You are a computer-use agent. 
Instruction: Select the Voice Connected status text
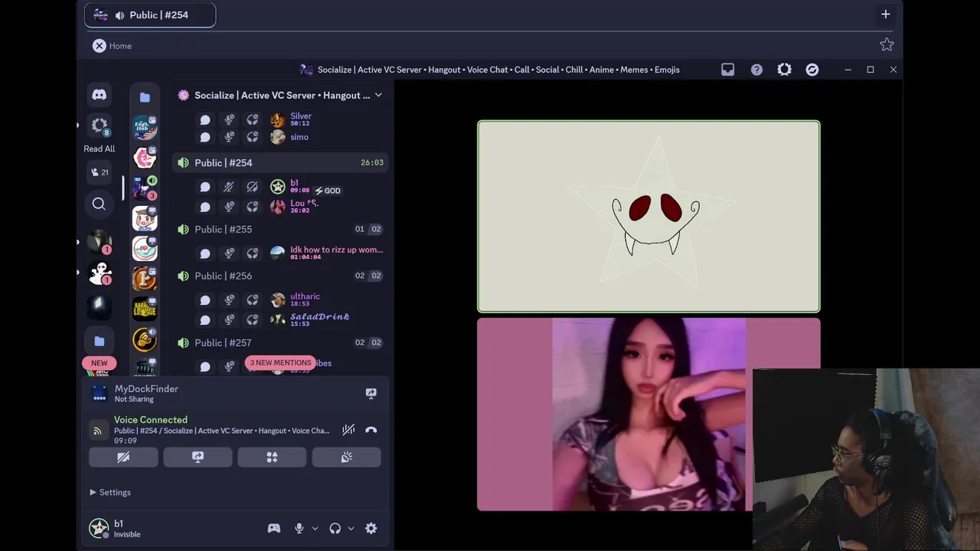[151, 419]
